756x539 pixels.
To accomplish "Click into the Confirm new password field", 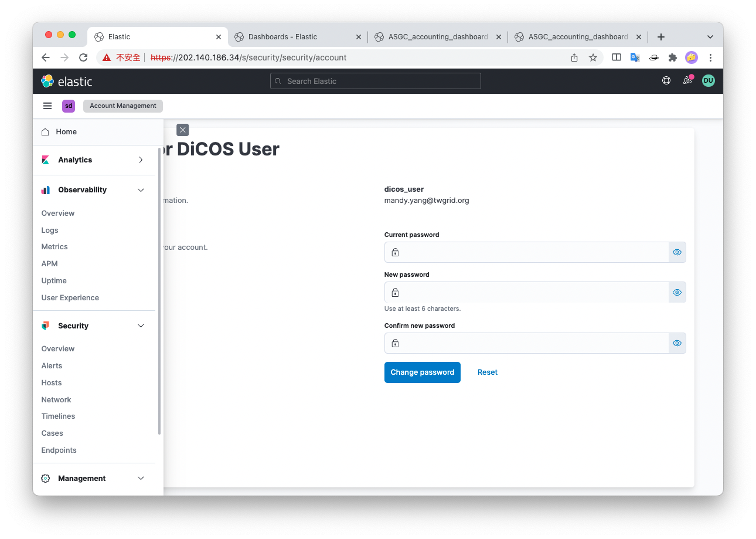I will (527, 343).
